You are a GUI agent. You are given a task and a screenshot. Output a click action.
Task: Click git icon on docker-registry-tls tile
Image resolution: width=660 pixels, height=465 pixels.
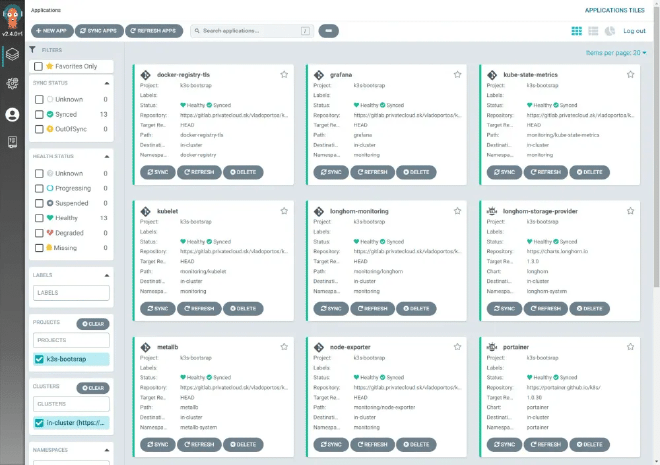click(146, 75)
